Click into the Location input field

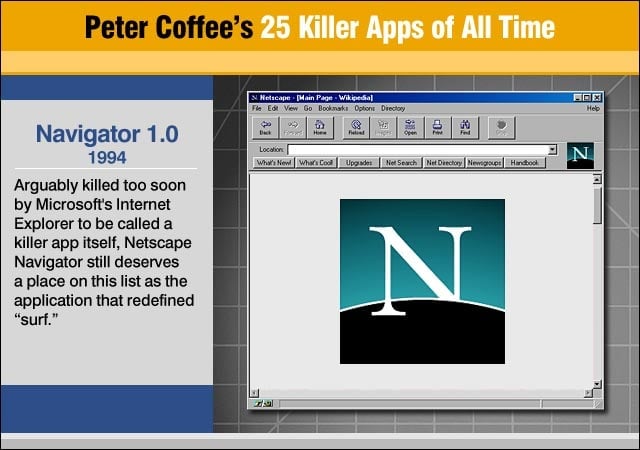pos(418,149)
